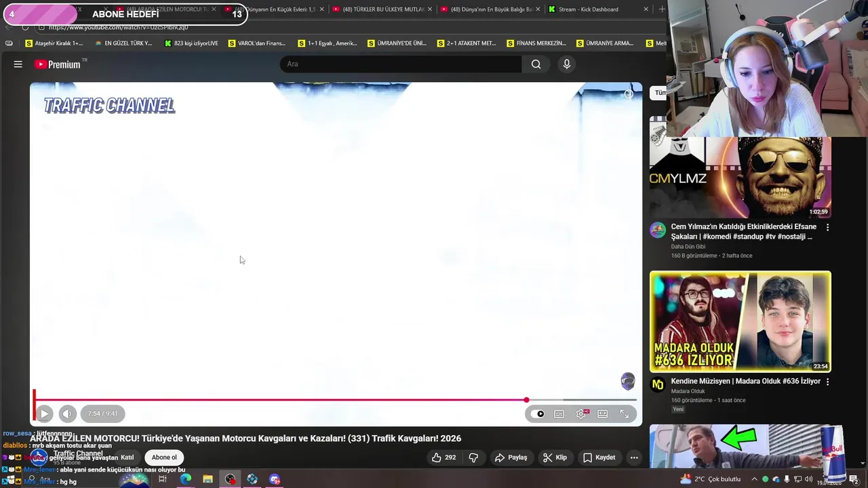
Task: Open Cem Yılmaz'ın Katıldığı Etkinliklerdeki title
Action: click(743, 232)
